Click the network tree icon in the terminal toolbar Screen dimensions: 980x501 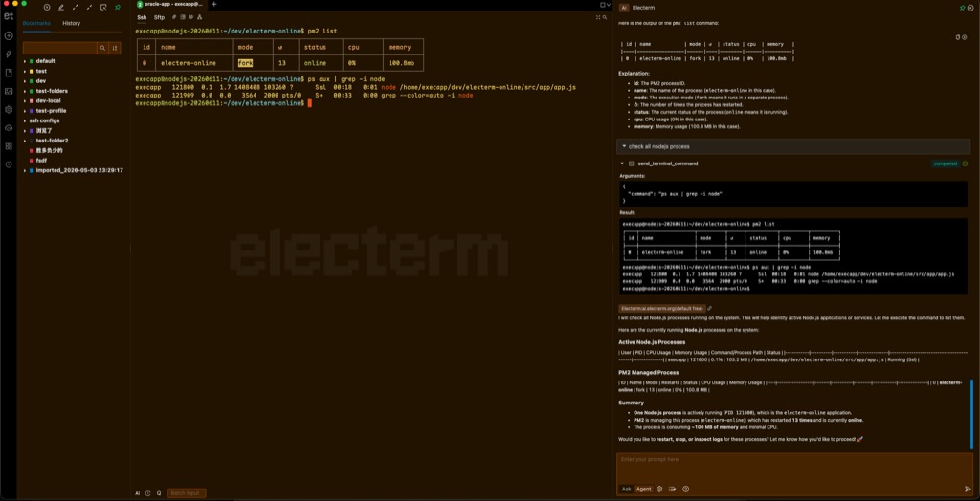click(x=199, y=17)
